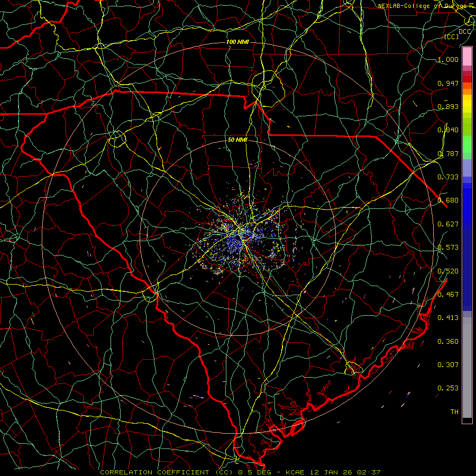Click the 0.307 color scale value
This screenshot has height=476, width=476.
coord(448,365)
